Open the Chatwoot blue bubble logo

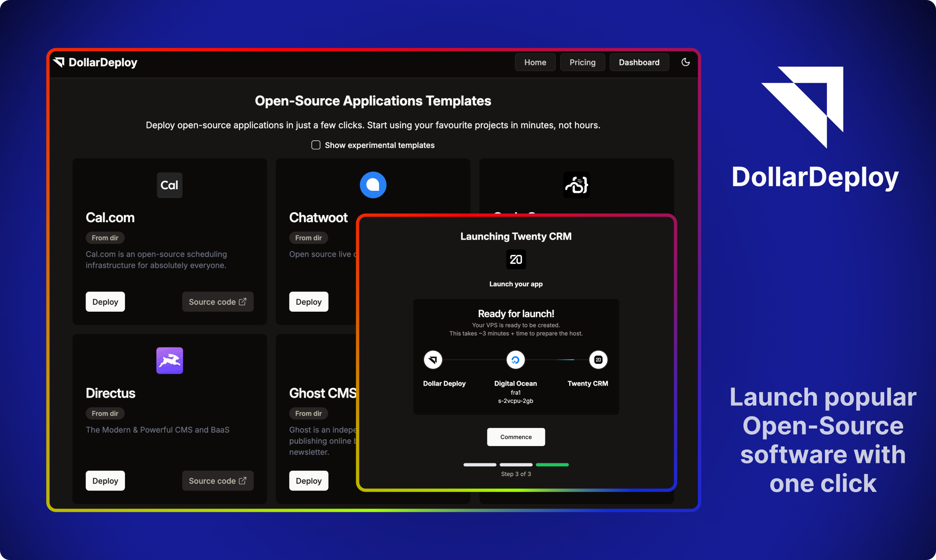coord(373,185)
